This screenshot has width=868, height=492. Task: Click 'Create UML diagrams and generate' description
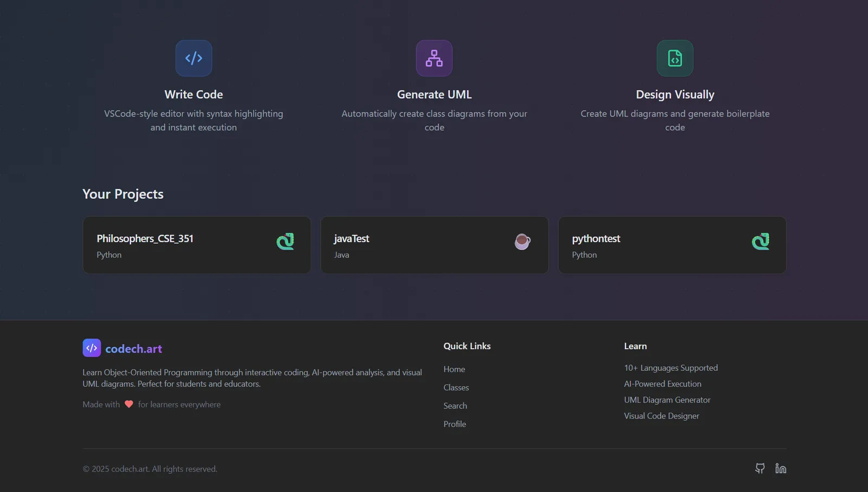[x=675, y=121]
